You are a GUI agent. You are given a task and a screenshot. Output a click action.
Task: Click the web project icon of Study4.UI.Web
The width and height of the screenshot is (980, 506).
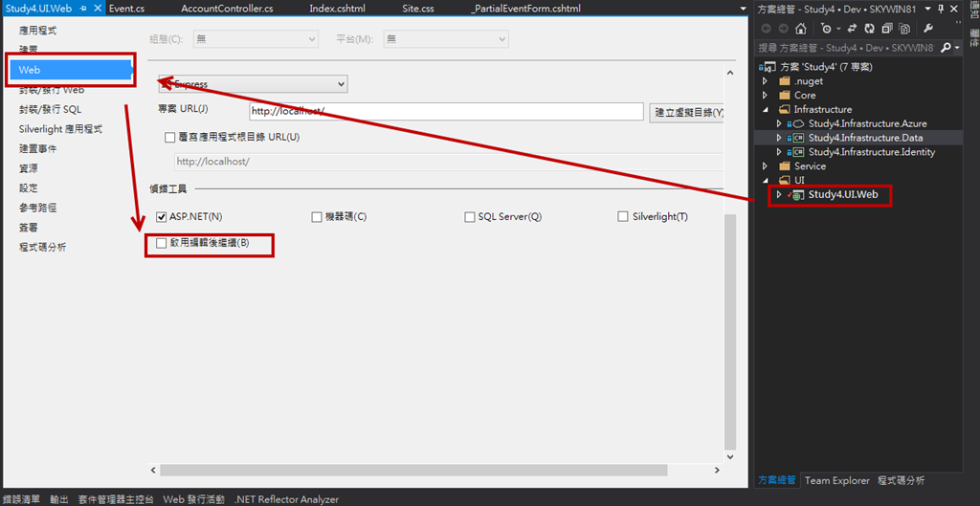pyautogui.click(x=797, y=195)
